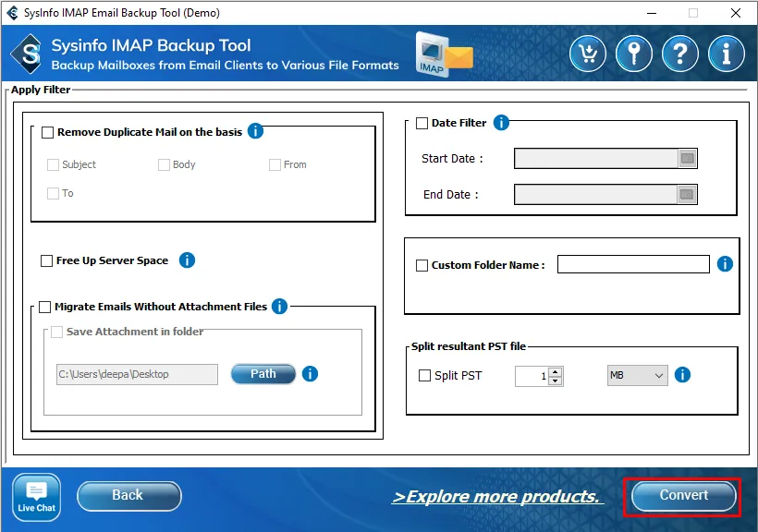
Task: Open Live Chat support icon
Action: click(37, 497)
